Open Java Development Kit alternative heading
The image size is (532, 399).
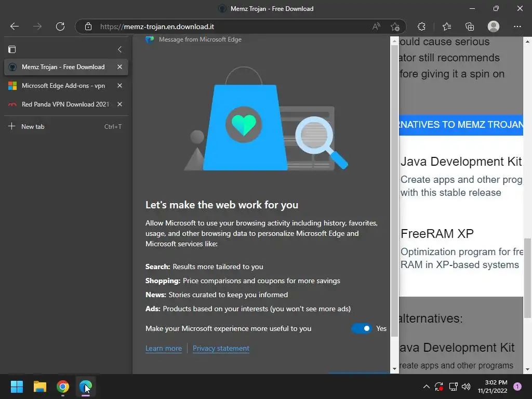click(x=461, y=162)
